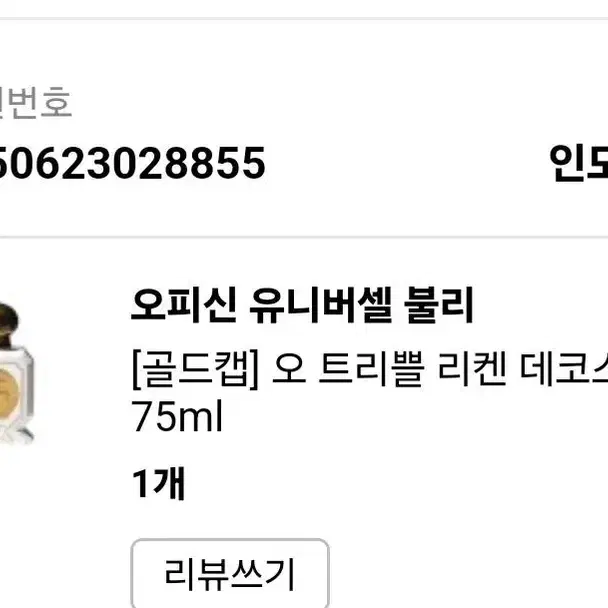Click the glass base of the bottle image
Image resolution: width=608 pixels, height=608 pixels.
point(16,434)
